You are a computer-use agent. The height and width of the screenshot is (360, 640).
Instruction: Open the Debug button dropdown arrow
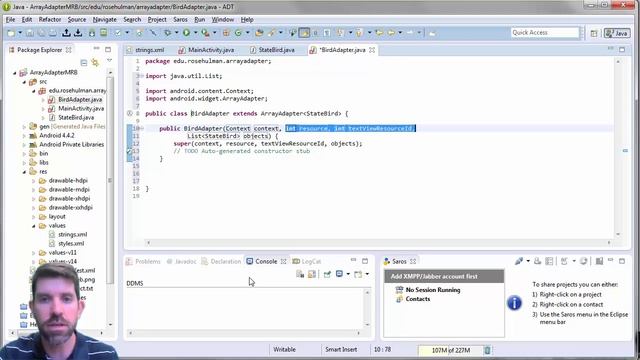coord(176,33)
